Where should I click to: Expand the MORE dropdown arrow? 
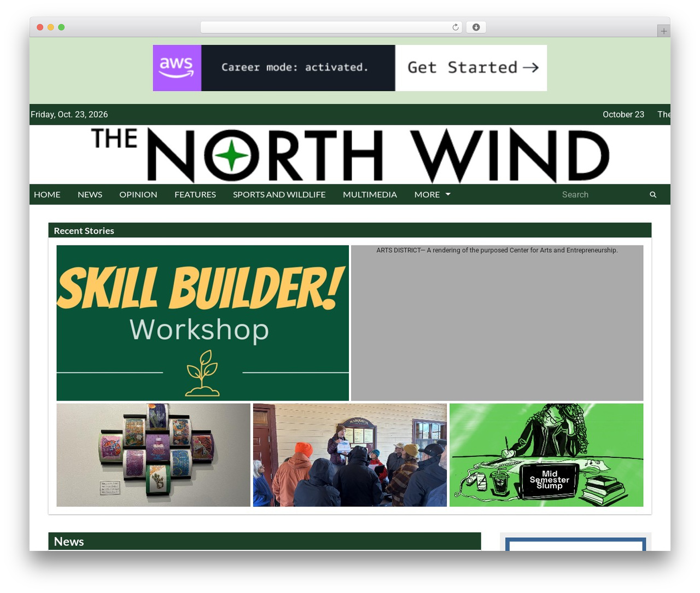click(x=448, y=194)
